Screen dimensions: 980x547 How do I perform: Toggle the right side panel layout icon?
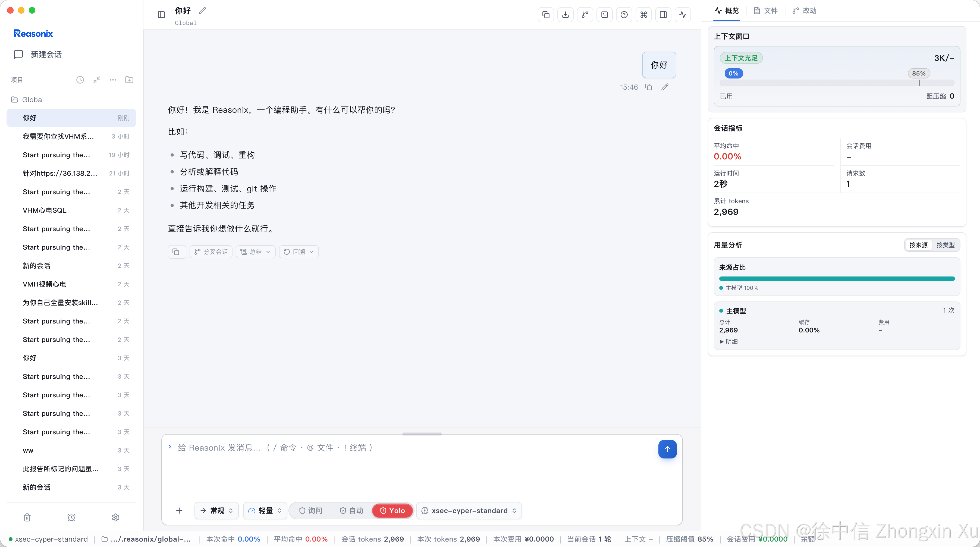pyautogui.click(x=664, y=14)
